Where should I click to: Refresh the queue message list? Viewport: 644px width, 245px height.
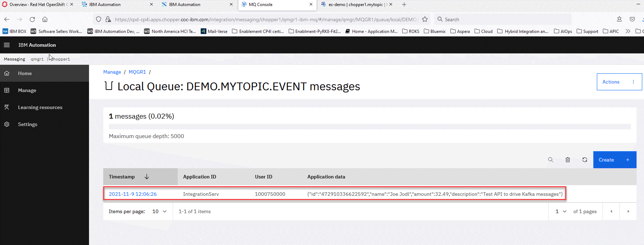(584, 160)
